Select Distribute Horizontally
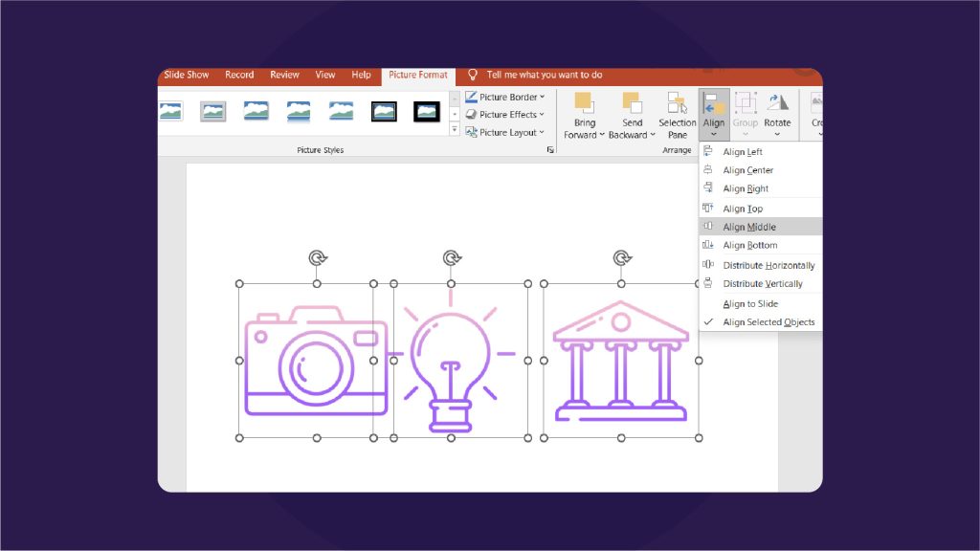Image resolution: width=980 pixels, height=551 pixels. coord(767,265)
